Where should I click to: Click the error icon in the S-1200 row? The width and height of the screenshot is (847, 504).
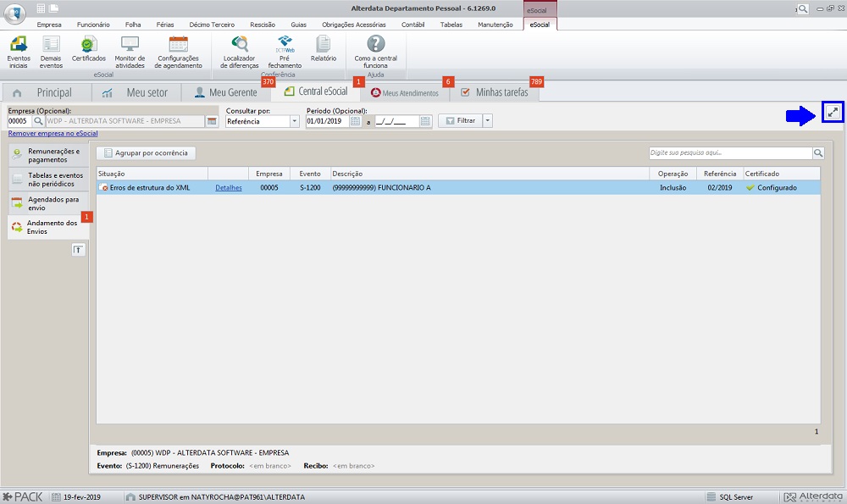point(103,187)
